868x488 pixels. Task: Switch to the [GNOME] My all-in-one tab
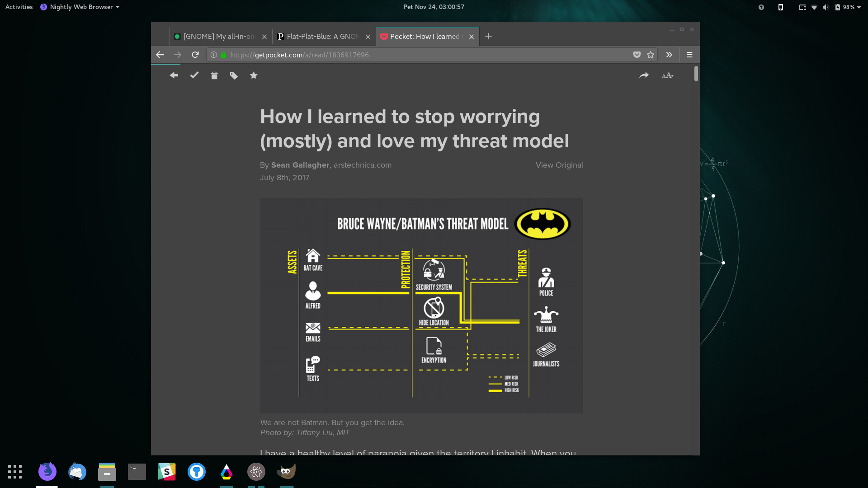click(x=219, y=37)
